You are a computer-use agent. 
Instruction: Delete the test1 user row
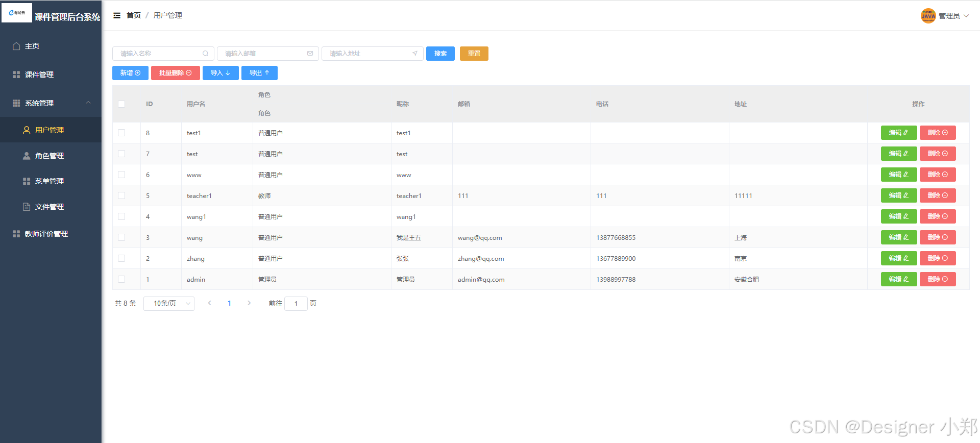[938, 133]
